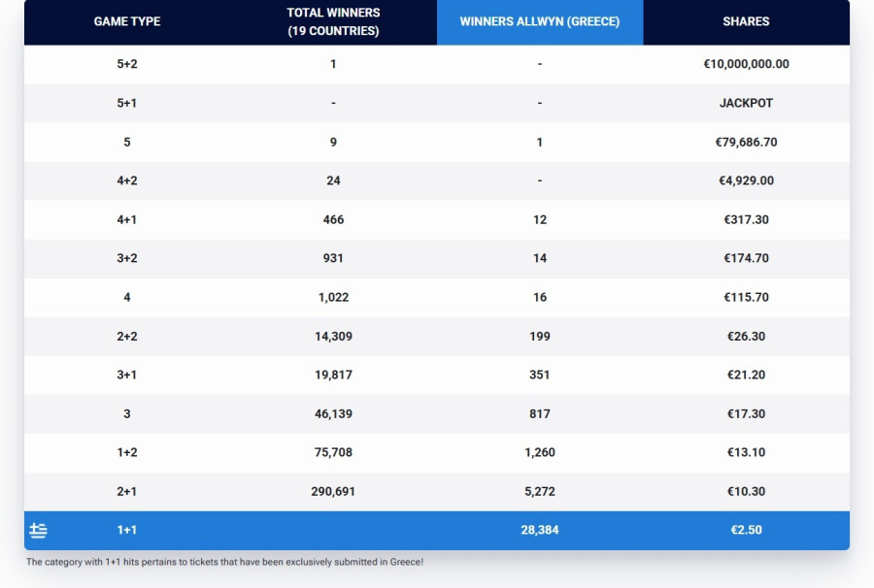The image size is (874, 588).
Task: Select the 4+2 game type cell
Action: tap(127, 180)
